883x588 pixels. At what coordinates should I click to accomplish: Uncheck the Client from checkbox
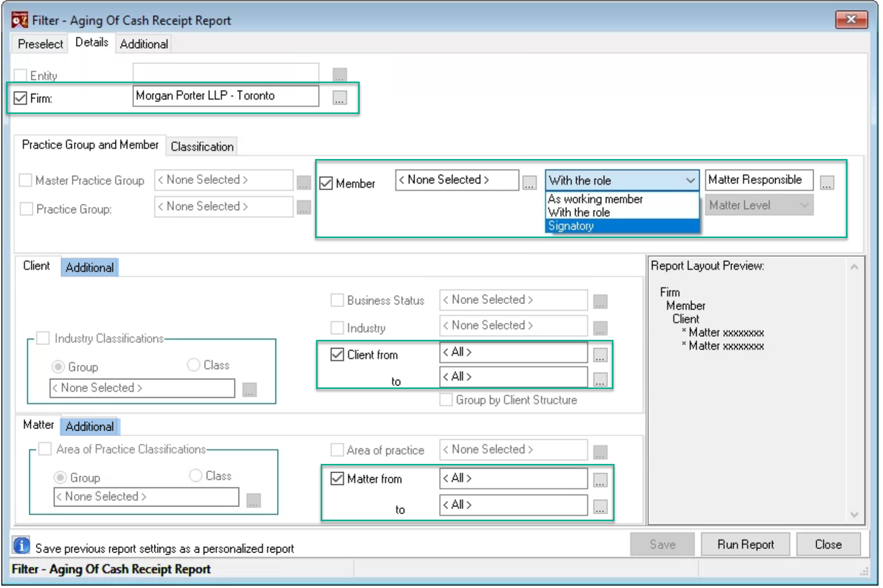[x=337, y=355]
